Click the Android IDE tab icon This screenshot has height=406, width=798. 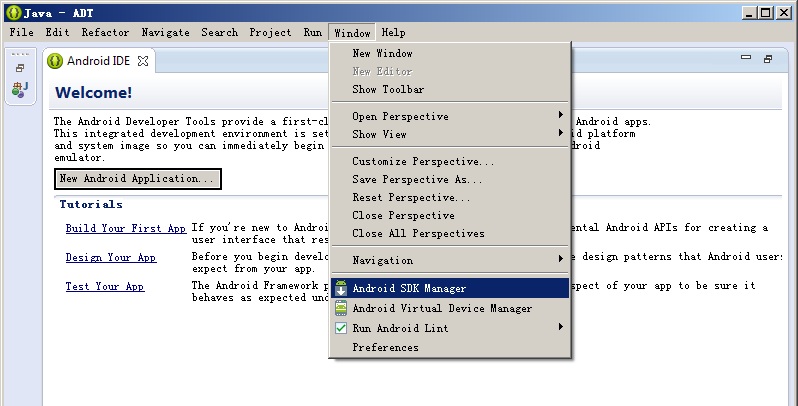(54, 61)
